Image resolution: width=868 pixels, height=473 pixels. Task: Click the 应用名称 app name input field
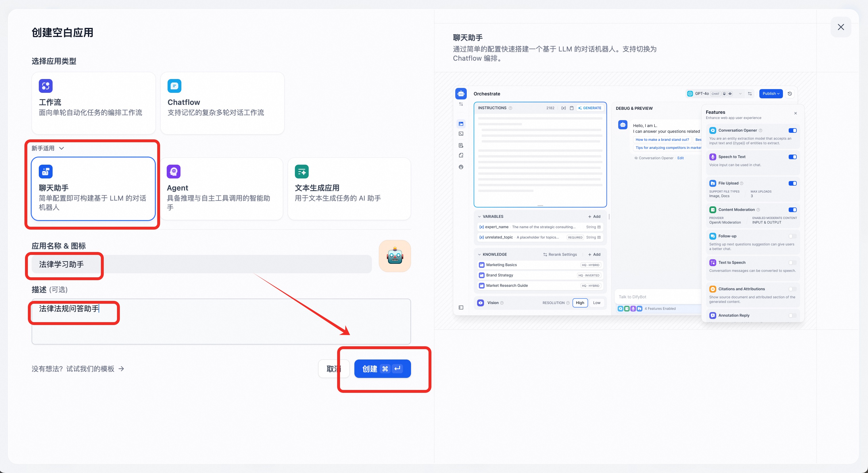201,264
